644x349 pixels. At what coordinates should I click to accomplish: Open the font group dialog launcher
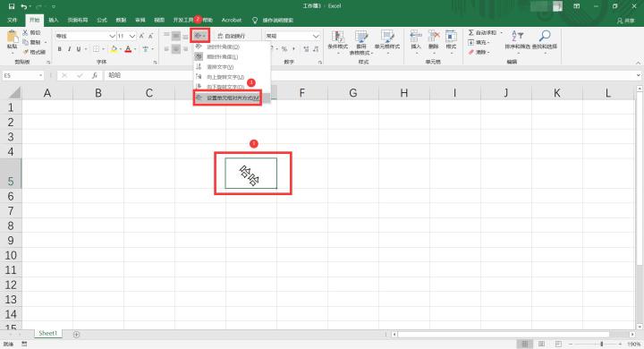[156, 62]
